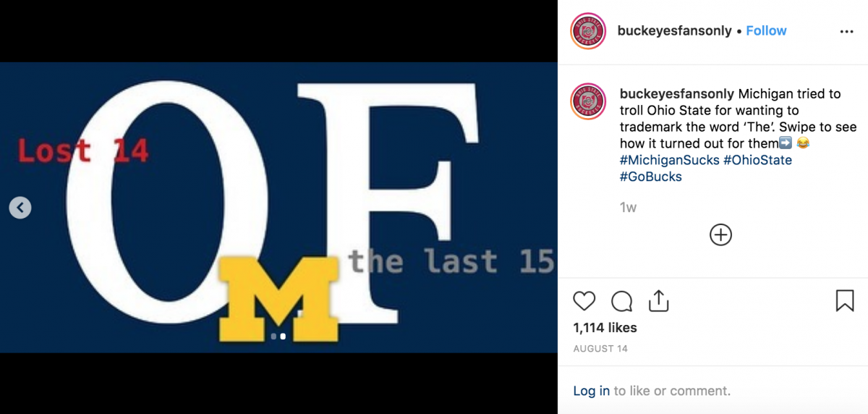
Task: Load more comments with the plus circle
Action: pos(720,235)
